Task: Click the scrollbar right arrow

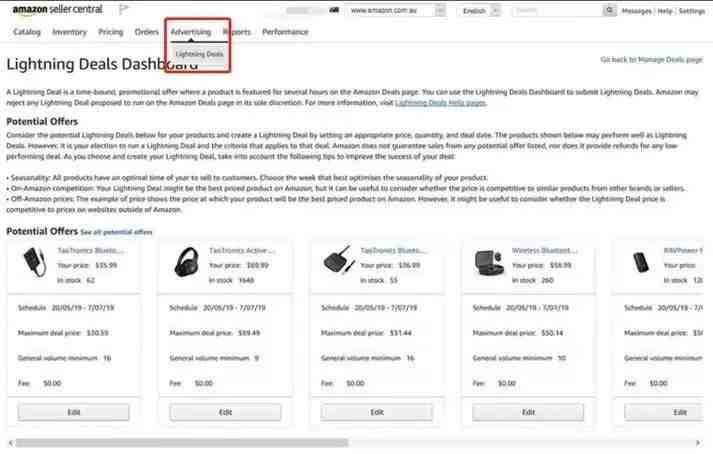Action: coord(698,443)
